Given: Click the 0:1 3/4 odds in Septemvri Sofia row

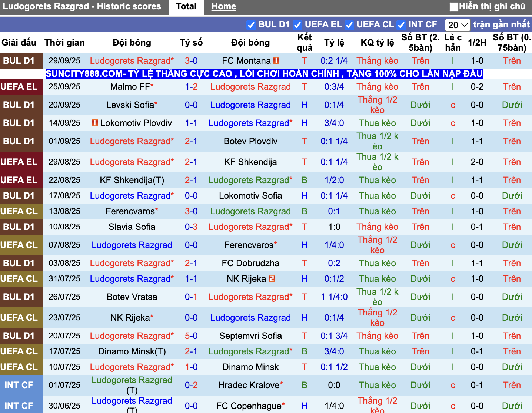Looking at the screenshot, I should (x=334, y=336).
